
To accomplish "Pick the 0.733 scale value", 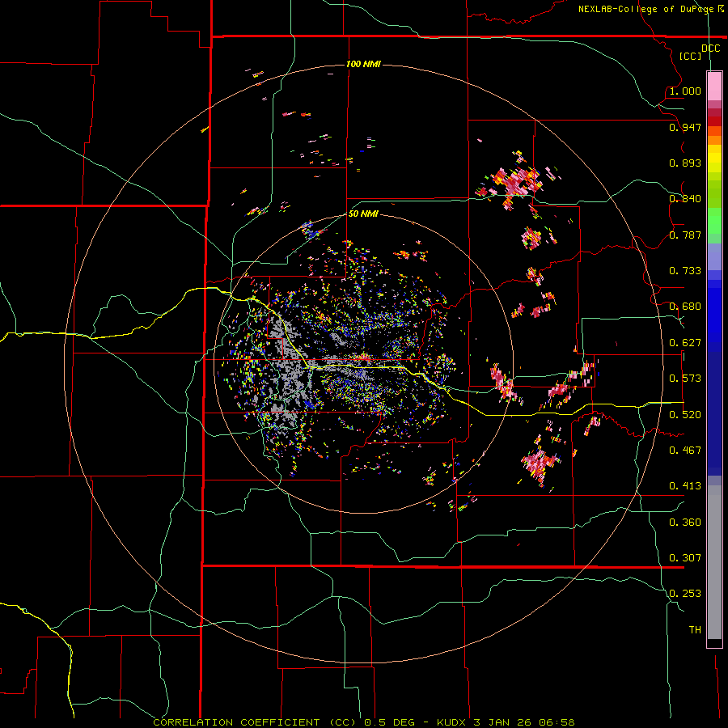I will click(685, 271).
